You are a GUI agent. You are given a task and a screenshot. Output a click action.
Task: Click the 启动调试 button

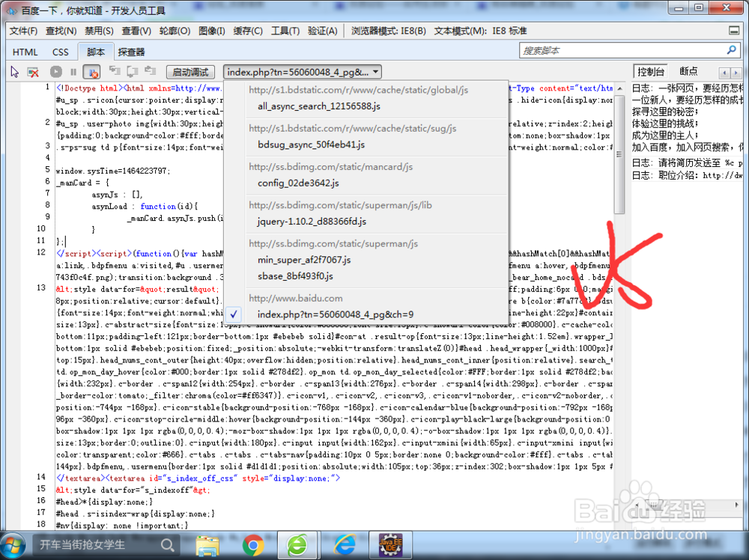point(190,72)
